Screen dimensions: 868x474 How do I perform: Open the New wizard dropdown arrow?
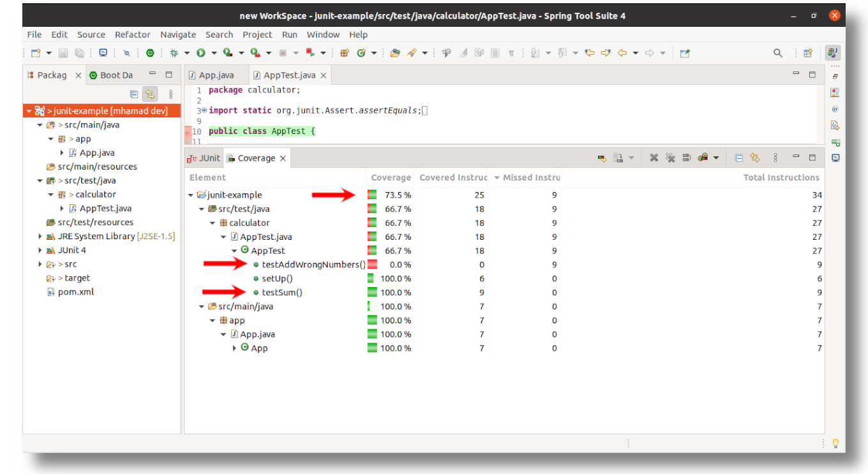coord(49,53)
